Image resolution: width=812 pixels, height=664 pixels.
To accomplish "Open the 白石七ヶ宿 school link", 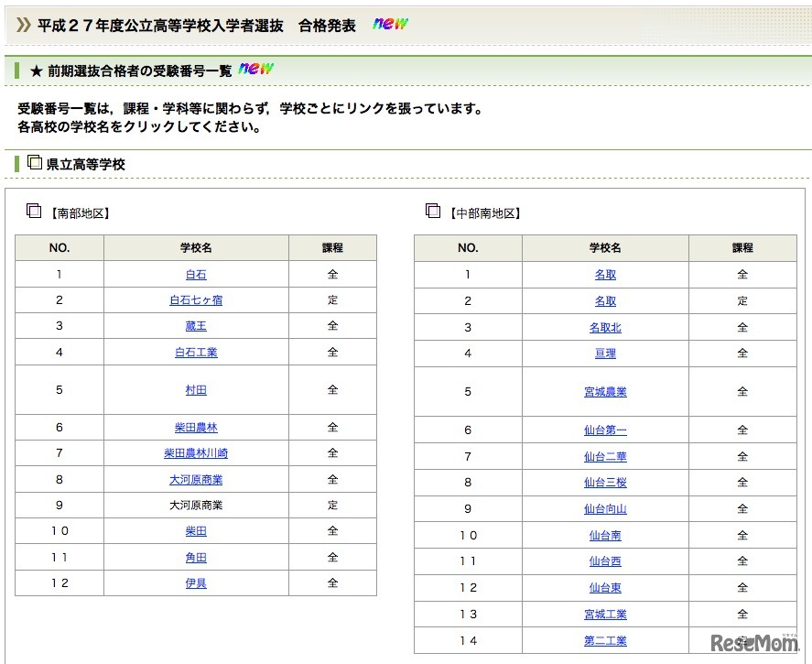I will [x=196, y=300].
